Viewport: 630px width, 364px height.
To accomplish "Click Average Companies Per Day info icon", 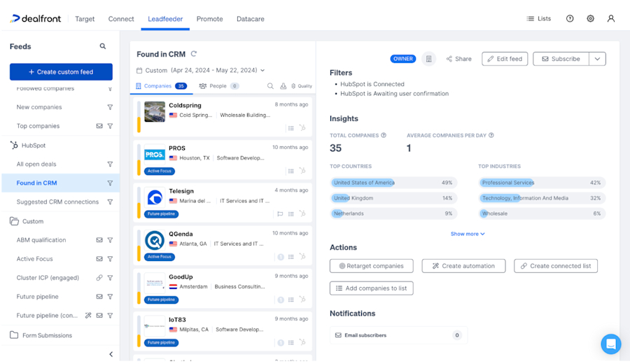I will [x=491, y=135].
